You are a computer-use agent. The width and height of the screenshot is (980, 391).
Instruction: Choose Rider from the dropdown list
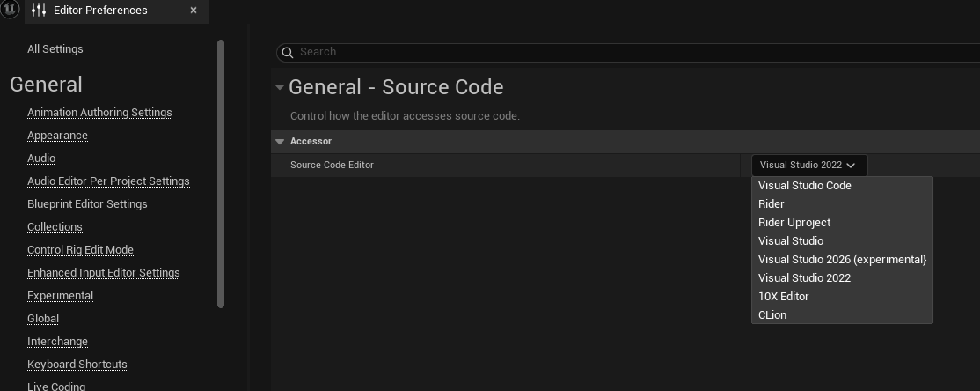click(x=841, y=204)
